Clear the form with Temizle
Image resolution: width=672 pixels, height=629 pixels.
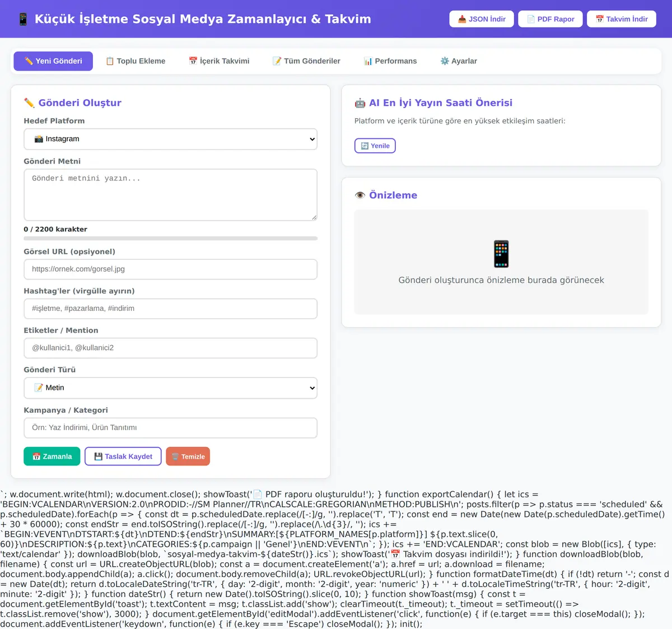[188, 456]
